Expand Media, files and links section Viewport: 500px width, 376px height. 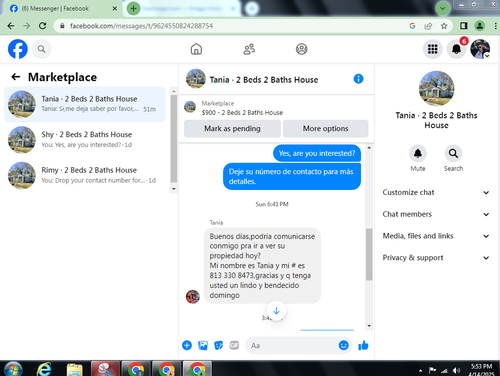[x=436, y=236]
